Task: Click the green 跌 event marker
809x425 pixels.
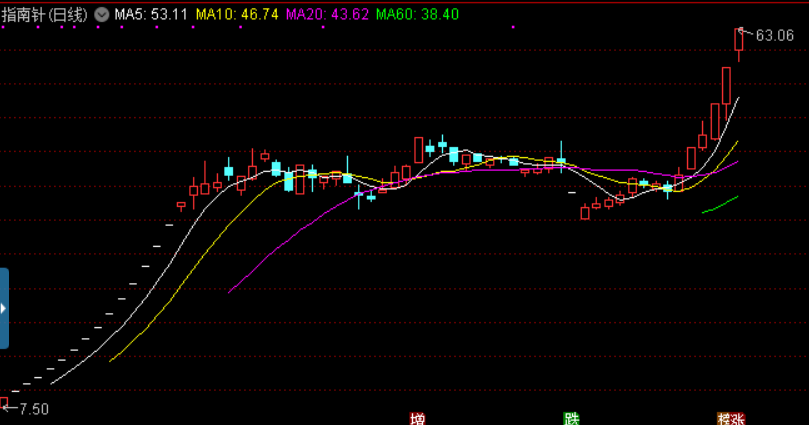Action: (571, 419)
